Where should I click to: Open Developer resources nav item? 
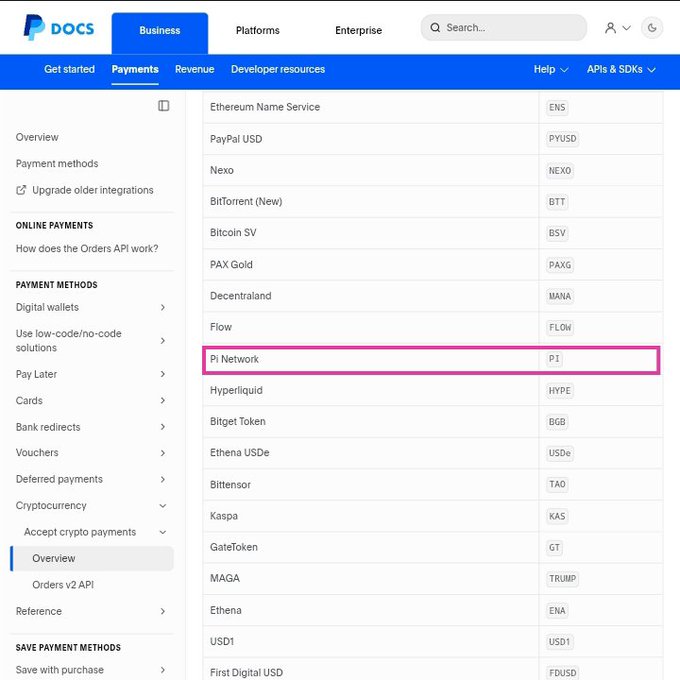[278, 69]
